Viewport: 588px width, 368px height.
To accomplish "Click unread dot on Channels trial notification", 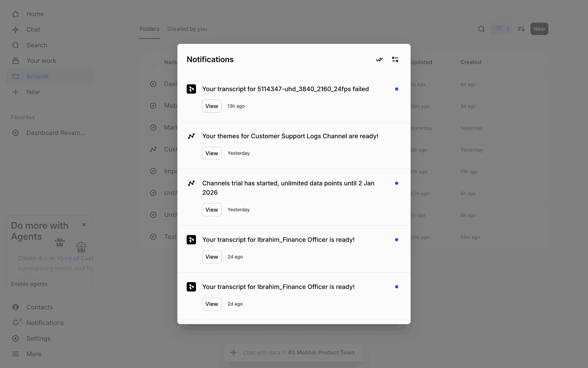I will click(397, 183).
